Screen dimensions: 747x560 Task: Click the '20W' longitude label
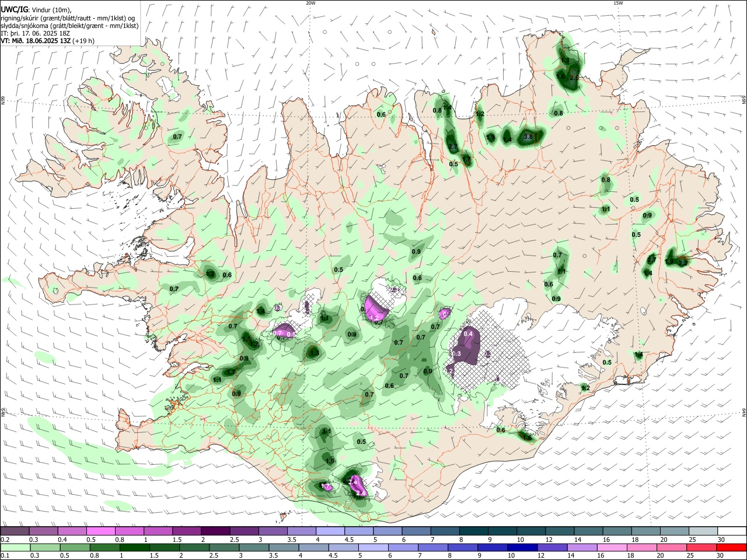(x=310, y=3)
